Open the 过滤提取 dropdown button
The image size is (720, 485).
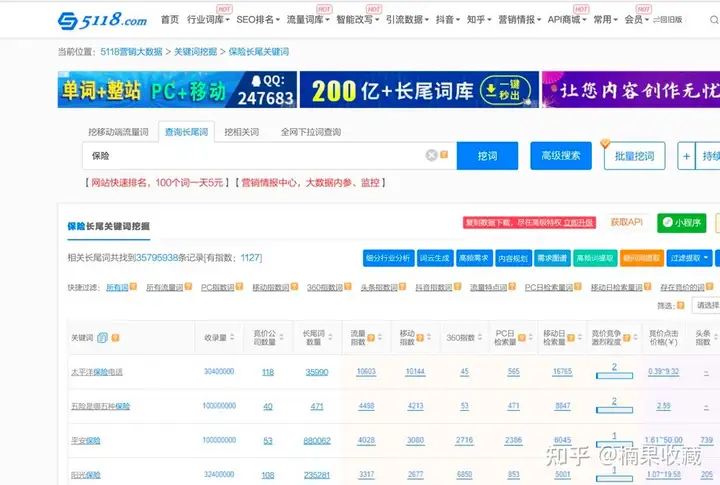(x=689, y=258)
